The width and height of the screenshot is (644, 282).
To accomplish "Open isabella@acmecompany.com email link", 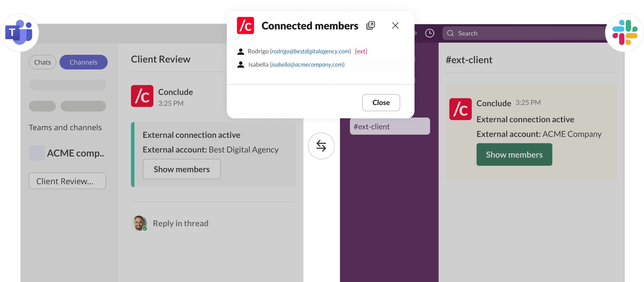I will click(x=307, y=64).
